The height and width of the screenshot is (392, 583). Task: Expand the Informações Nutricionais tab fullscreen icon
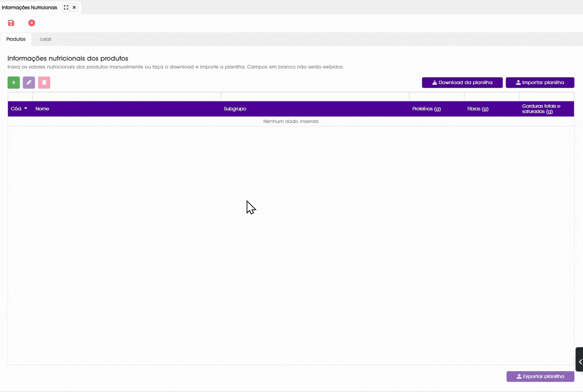66,7
